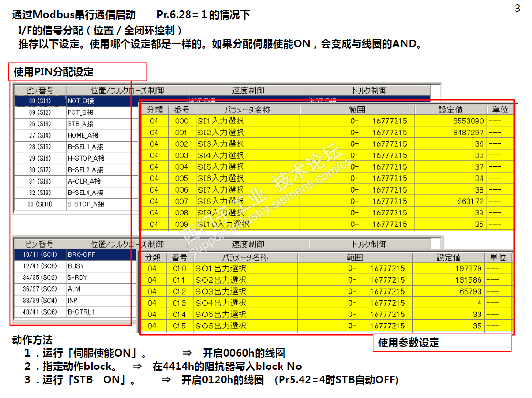The image size is (532, 398).
Task: Click SO5出力選択 parameter name
Action: coord(221,315)
